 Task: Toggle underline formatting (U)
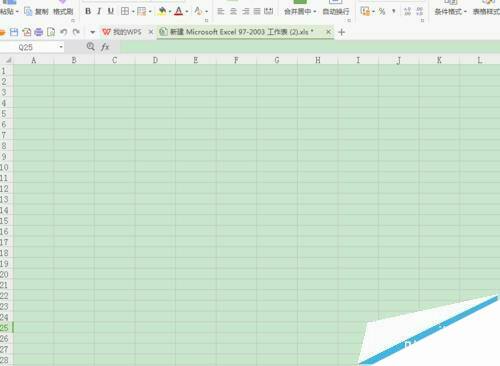point(111,11)
